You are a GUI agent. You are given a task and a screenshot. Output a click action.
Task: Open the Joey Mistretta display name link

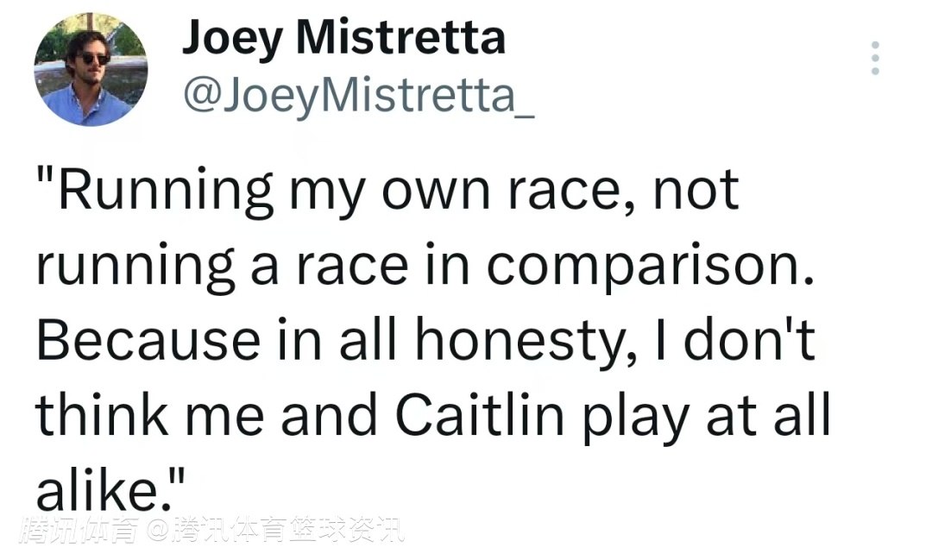pyautogui.click(x=343, y=40)
